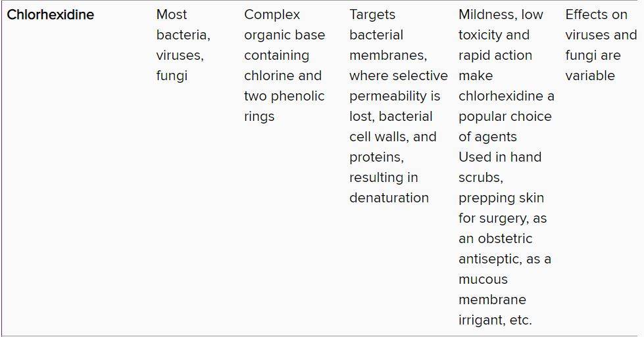
Task: Click 'permeability is' text line
Action: (x=395, y=96)
